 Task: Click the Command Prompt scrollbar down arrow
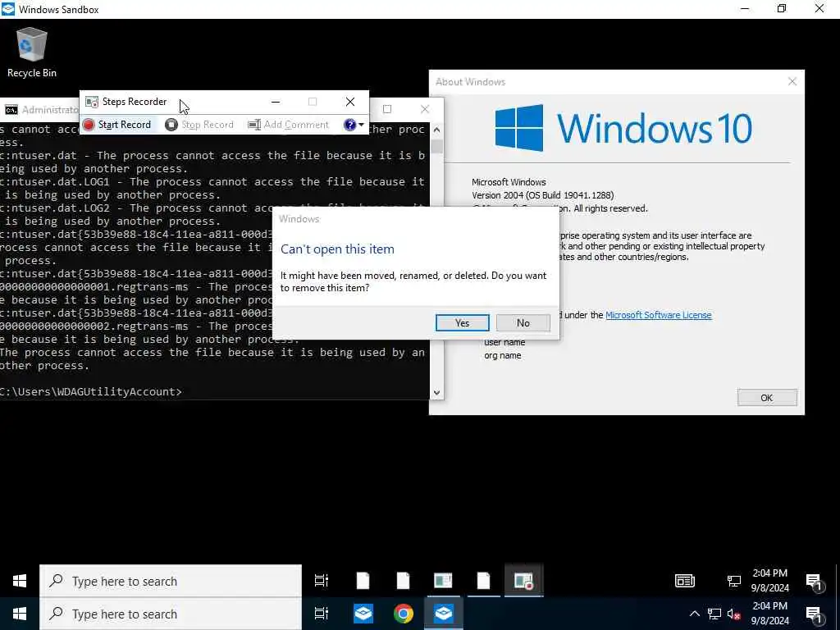coord(436,392)
